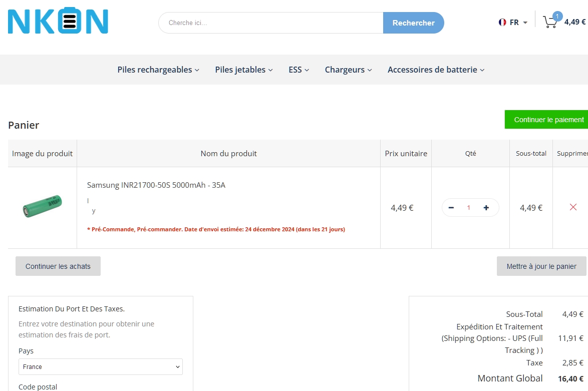This screenshot has width=588, height=391.
Task: Open the Chargeurs menu
Action: pyautogui.click(x=348, y=70)
